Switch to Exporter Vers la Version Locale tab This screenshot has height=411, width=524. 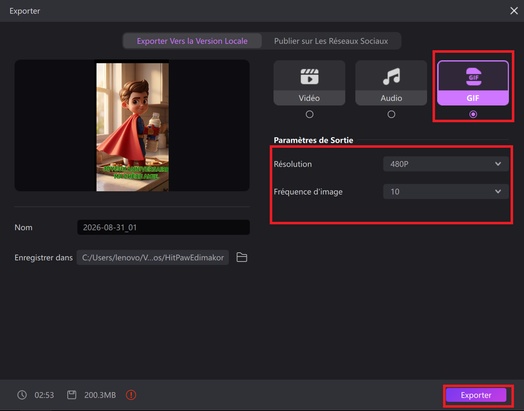pyautogui.click(x=192, y=41)
